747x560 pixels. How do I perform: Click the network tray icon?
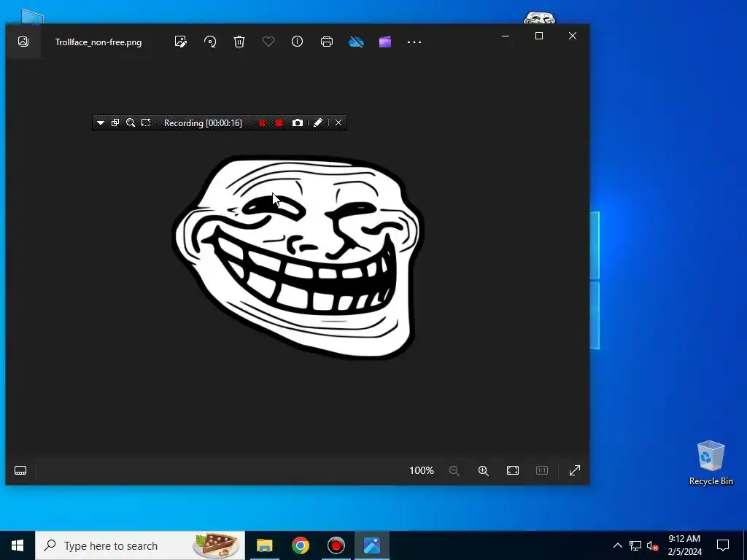tap(635, 545)
